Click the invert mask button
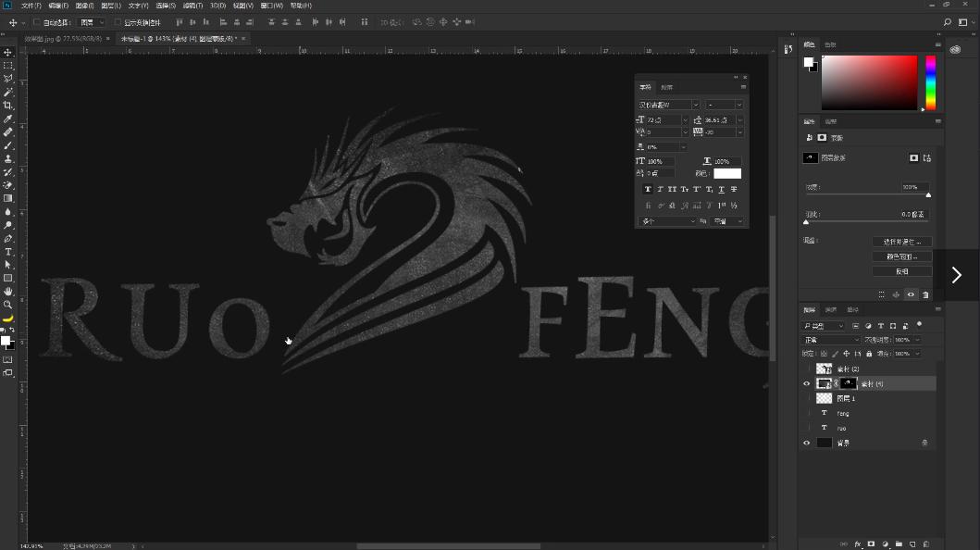 click(x=902, y=272)
